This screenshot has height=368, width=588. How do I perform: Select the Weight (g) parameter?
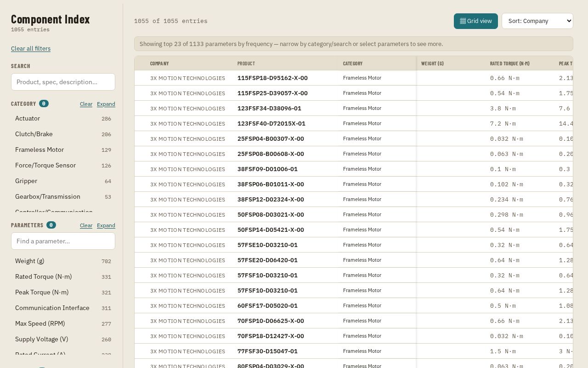63,261
